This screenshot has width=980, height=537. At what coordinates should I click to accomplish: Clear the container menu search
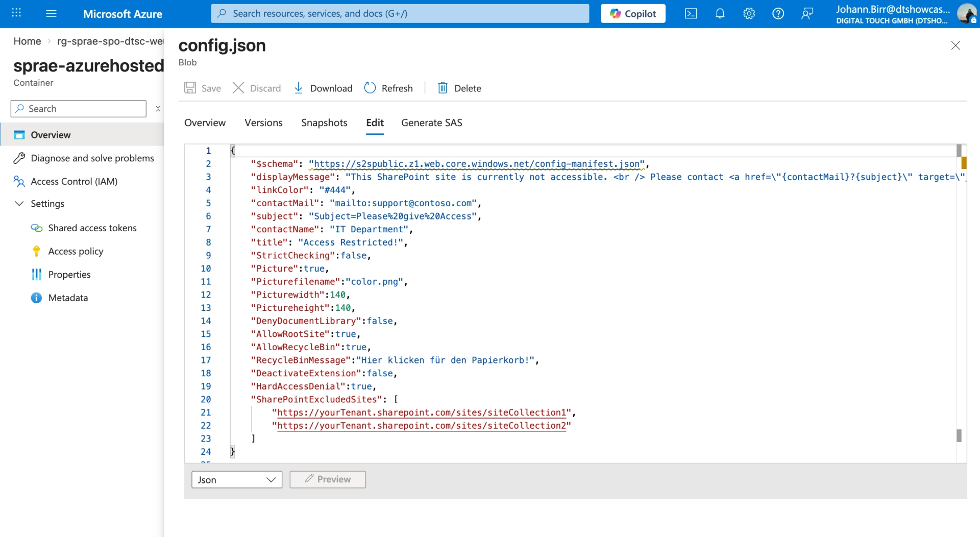[x=158, y=109]
